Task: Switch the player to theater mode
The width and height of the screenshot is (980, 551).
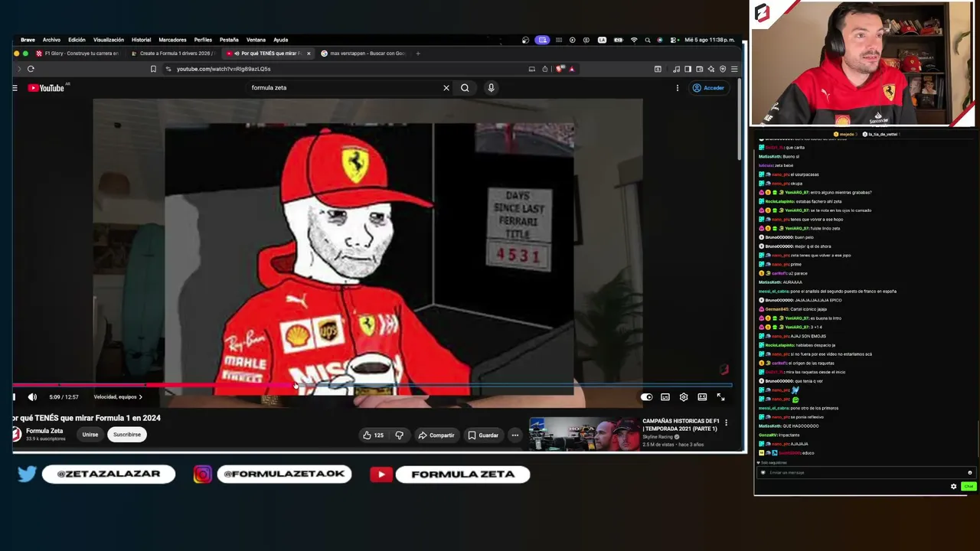Action: tap(702, 397)
